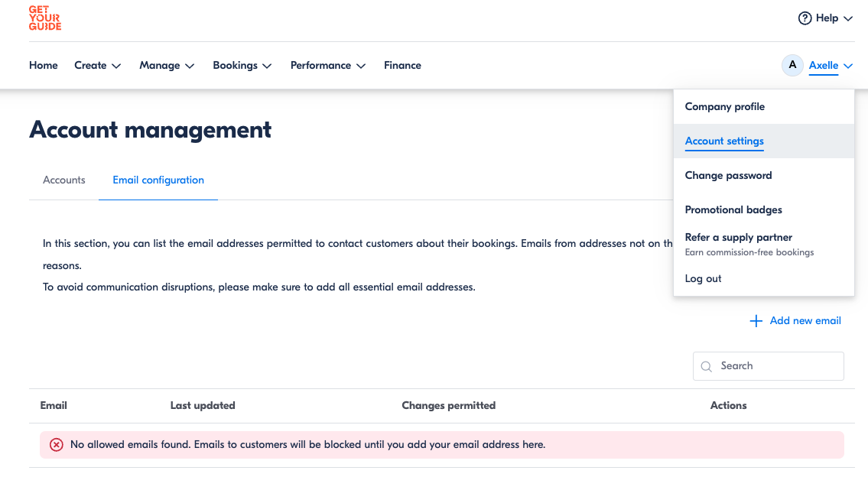Expand the Manage dropdown menu
868x477 pixels.
point(167,66)
